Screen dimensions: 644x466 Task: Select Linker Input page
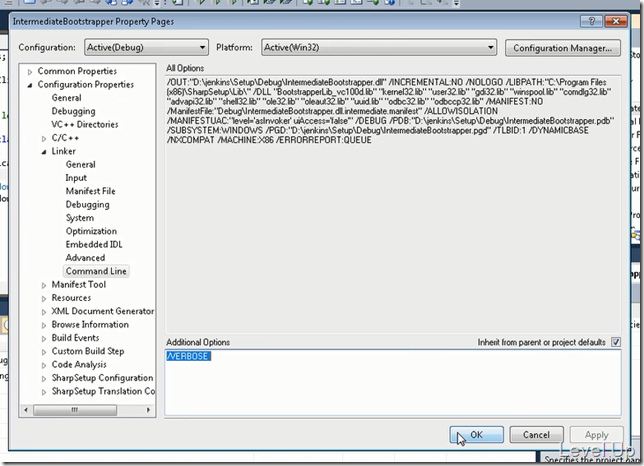[76, 178]
